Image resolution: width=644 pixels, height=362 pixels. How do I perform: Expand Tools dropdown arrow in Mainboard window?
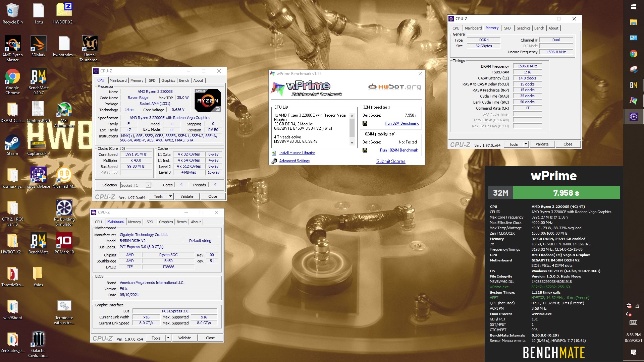tap(168, 338)
